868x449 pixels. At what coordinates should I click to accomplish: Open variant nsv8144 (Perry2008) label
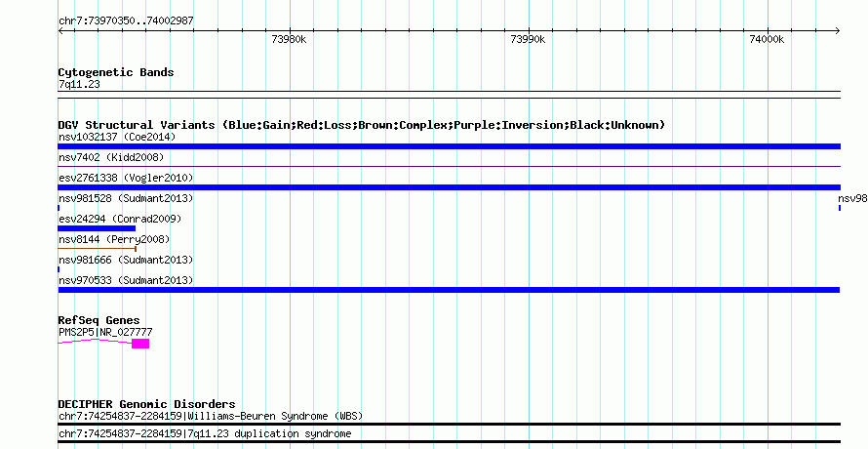[114, 239]
